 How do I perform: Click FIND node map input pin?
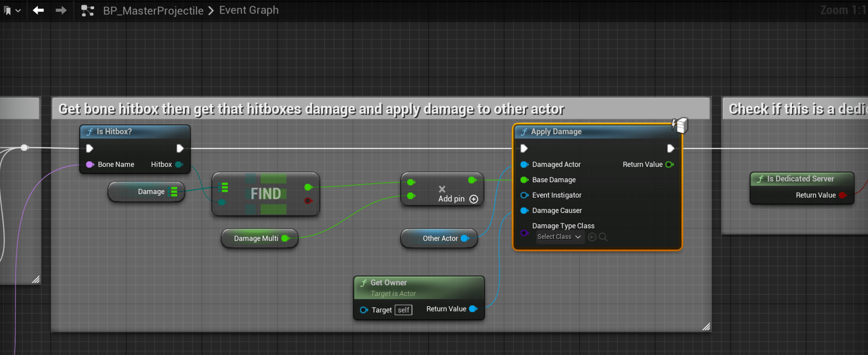(224, 187)
